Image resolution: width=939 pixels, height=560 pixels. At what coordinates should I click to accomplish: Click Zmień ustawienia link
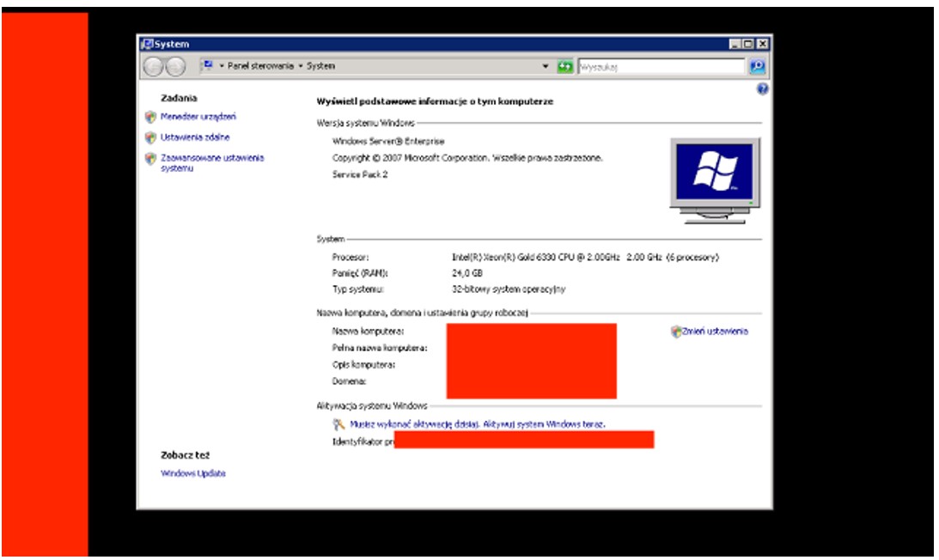(x=715, y=332)
